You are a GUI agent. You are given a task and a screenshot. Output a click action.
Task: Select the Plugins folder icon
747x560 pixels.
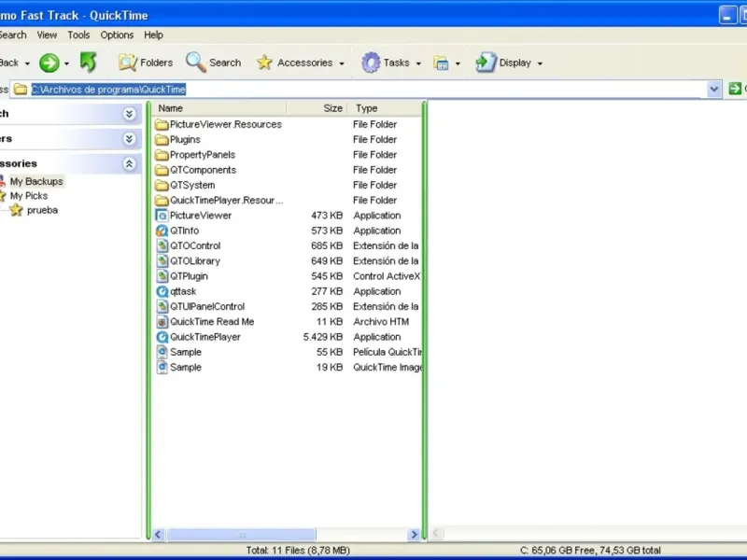tap(162, 140)
